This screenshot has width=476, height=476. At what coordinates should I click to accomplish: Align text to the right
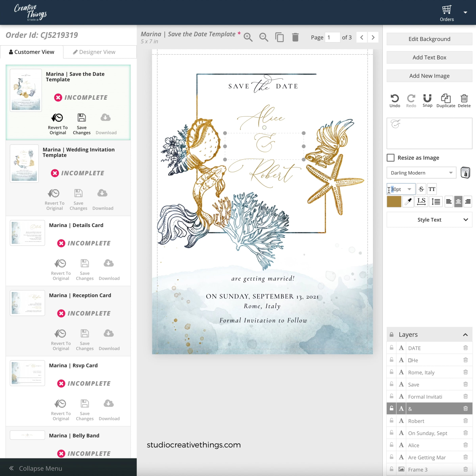(x=468, y=202)
